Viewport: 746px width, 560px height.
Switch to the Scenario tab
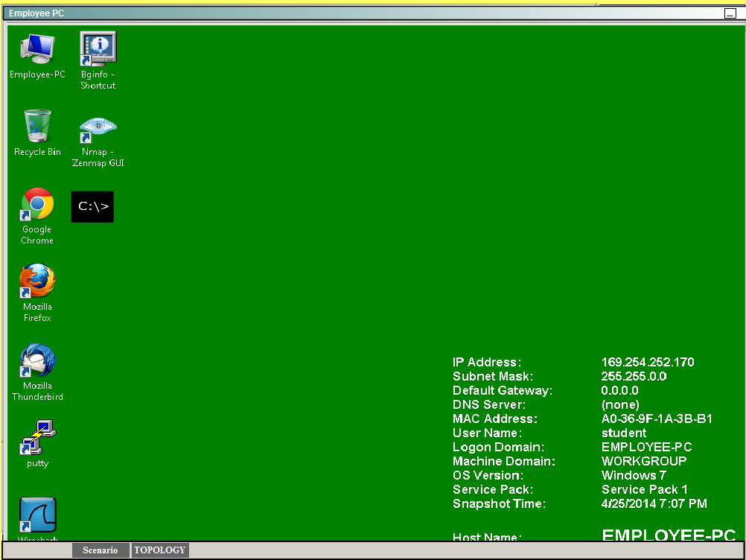point(100,550)
